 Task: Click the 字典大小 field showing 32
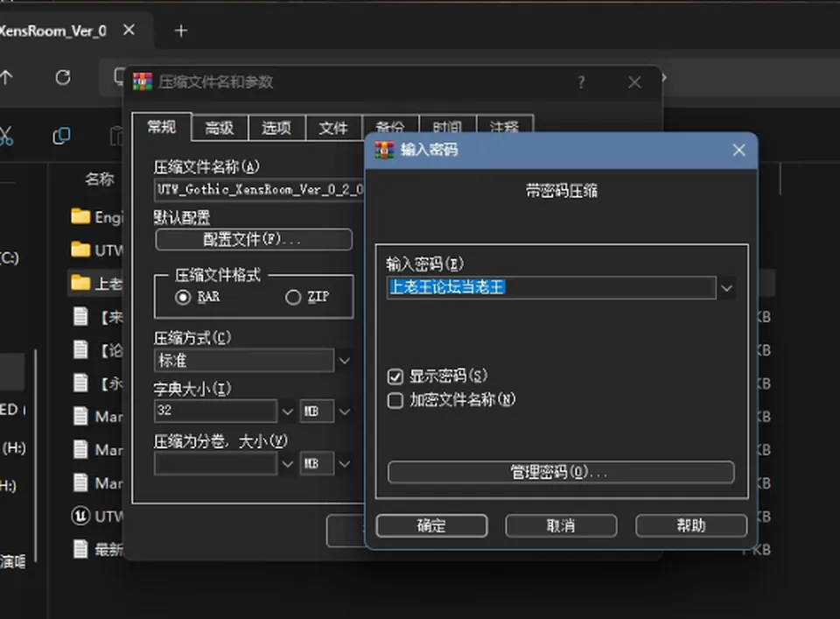[215, 411]
